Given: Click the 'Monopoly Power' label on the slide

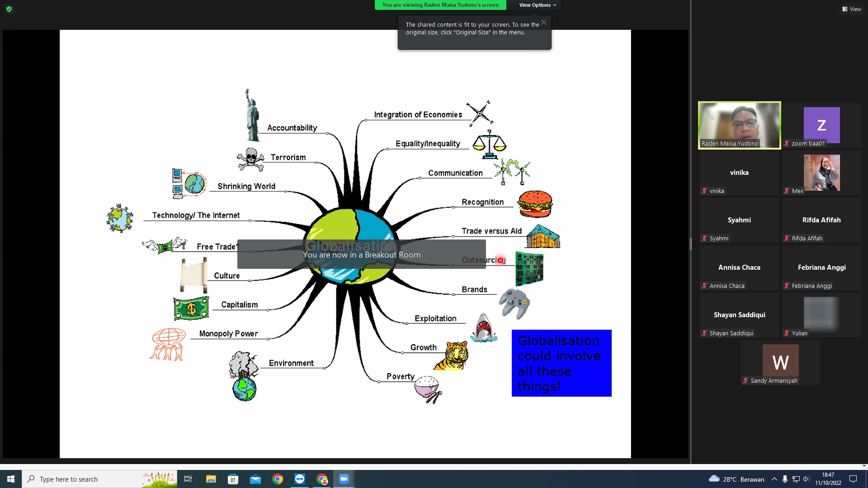Looking at the screenshot, I should [229, 333].
